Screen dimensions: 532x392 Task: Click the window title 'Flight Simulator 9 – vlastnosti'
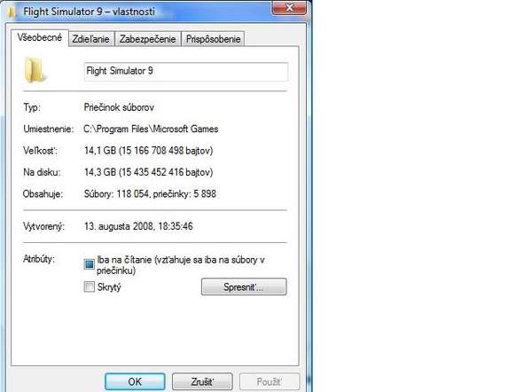pos(89,12)
